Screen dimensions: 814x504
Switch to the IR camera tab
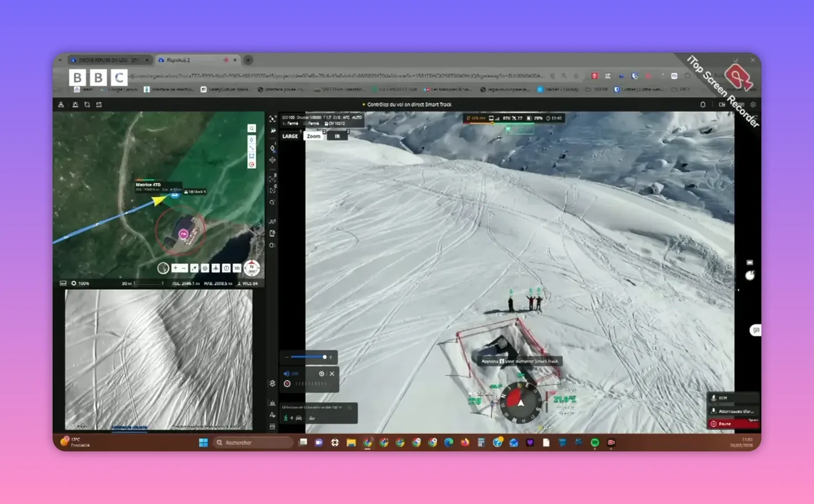pos(338,135)
